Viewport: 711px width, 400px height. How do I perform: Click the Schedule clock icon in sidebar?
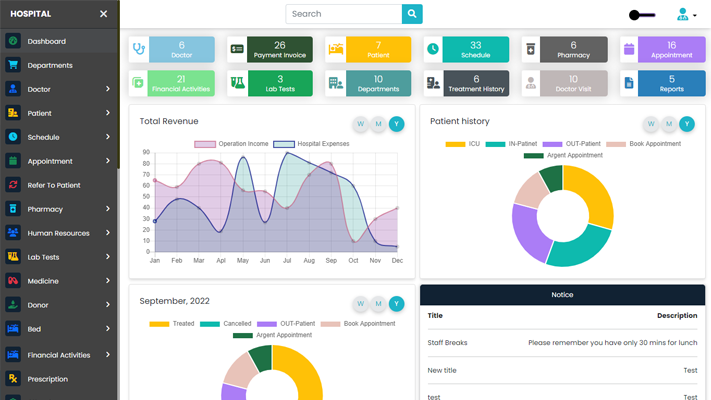coord(13,137)
